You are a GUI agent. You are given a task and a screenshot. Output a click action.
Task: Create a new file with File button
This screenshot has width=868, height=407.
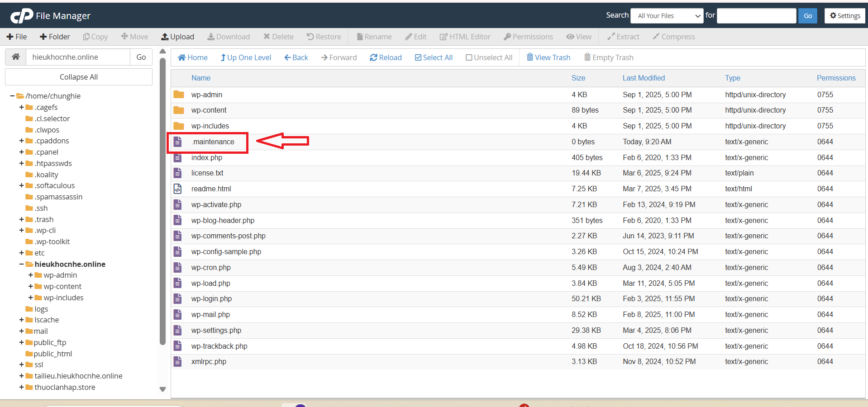coord(17,37)
